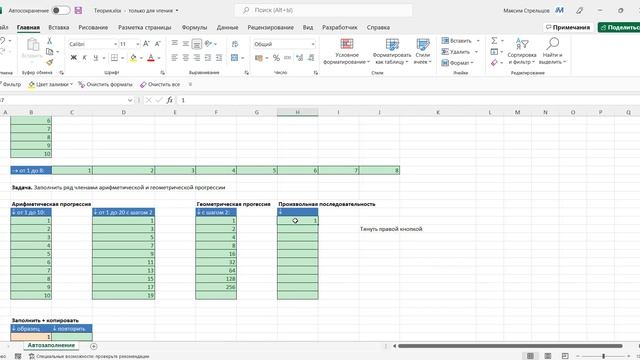Click Decrease font size icon
The image size is (640, 360).
[158, 44]
